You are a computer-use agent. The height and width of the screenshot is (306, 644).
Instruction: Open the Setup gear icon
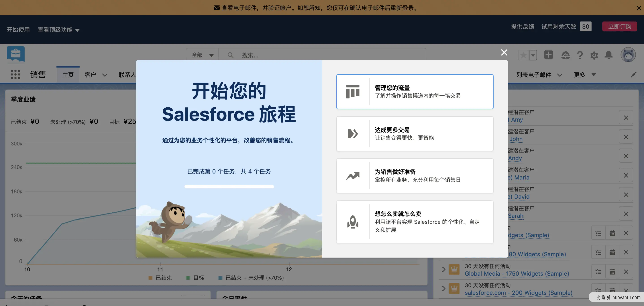point(594,55)
